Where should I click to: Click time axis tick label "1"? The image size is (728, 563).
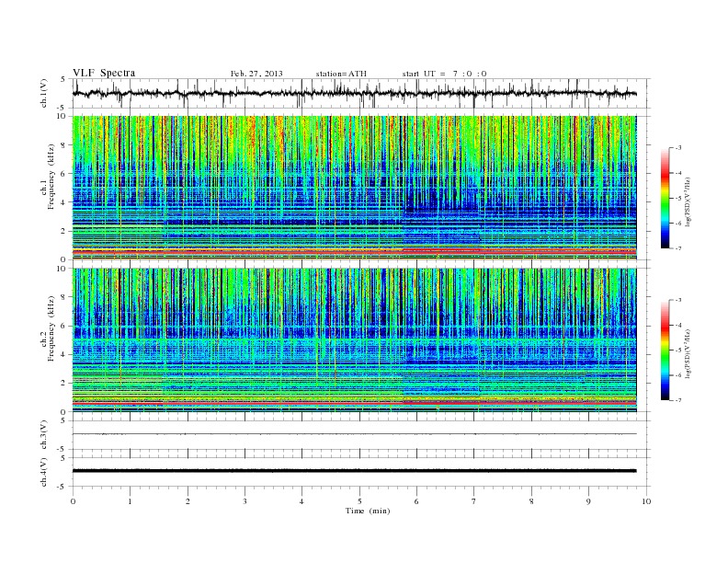tap(131, 501)
